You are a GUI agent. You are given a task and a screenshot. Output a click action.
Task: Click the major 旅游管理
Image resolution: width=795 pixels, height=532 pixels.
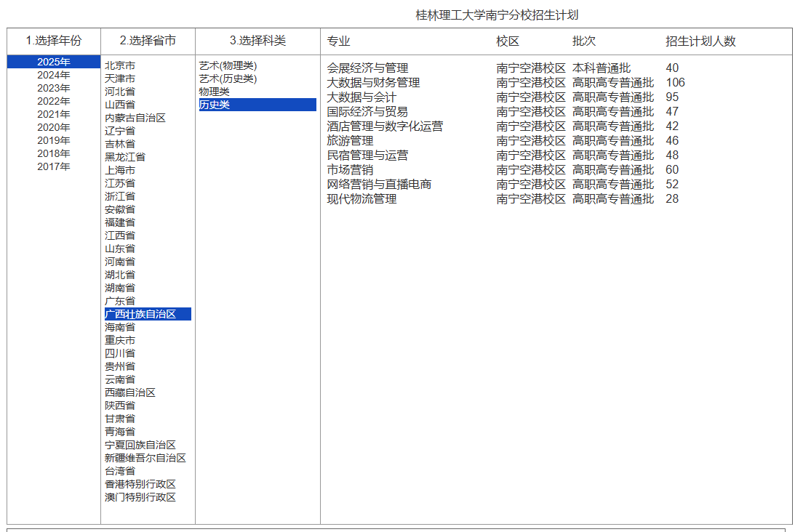pyautogui.click(x=351, y=141)
